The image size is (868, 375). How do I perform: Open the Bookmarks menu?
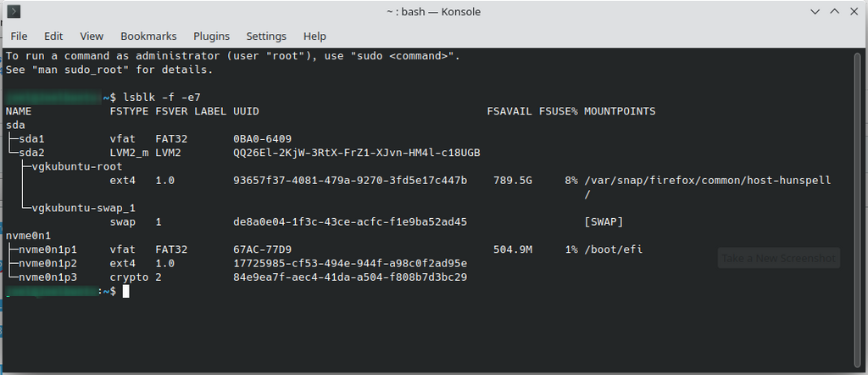click(148, 36)
